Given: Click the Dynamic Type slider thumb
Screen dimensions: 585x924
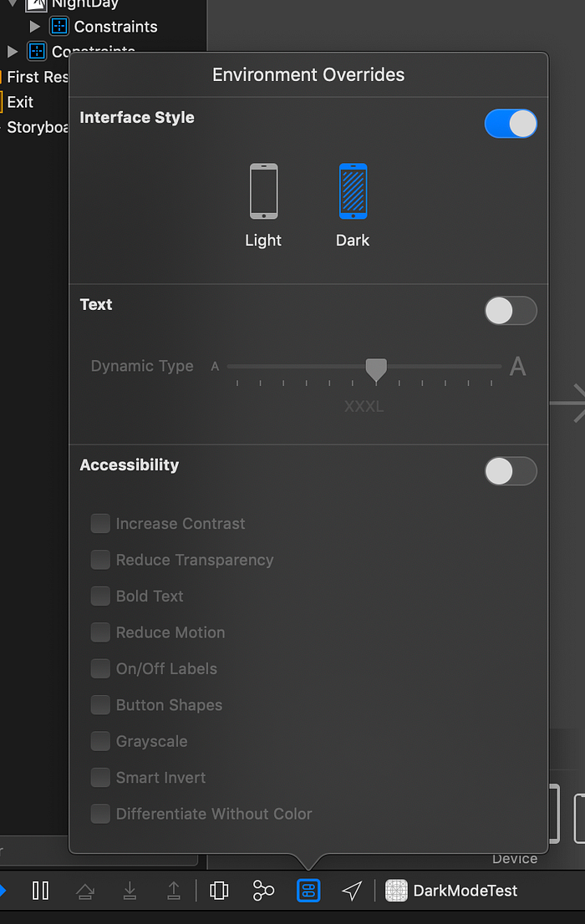Looking at the screenshot, I should coord(376,368).
